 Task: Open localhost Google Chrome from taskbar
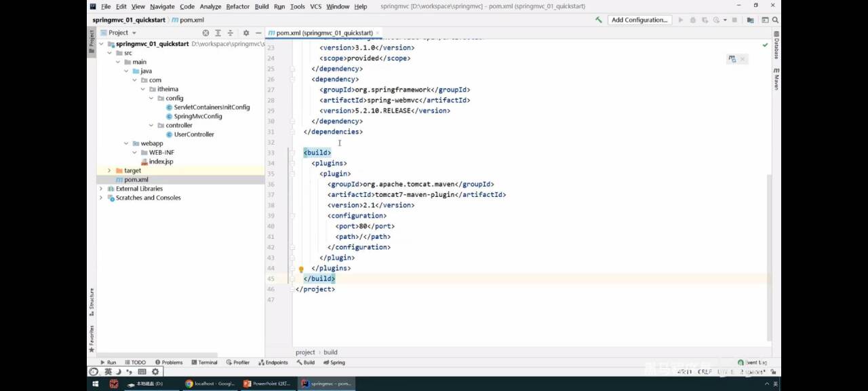[209, 384]
